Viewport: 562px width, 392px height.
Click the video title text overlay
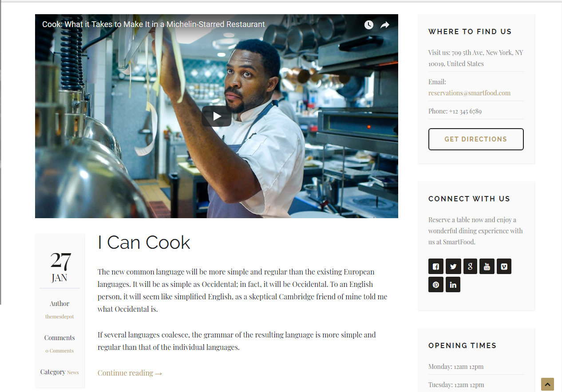[154, 24]
